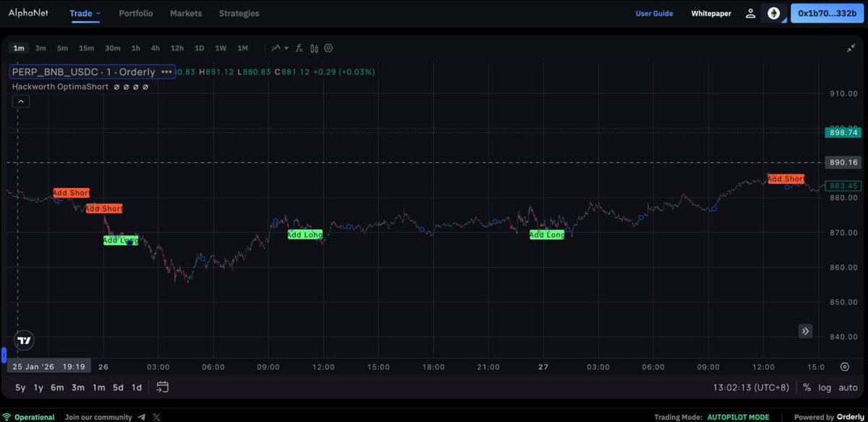Toggle auto scale
Viewport: 868px width, 422px height.
848,387
